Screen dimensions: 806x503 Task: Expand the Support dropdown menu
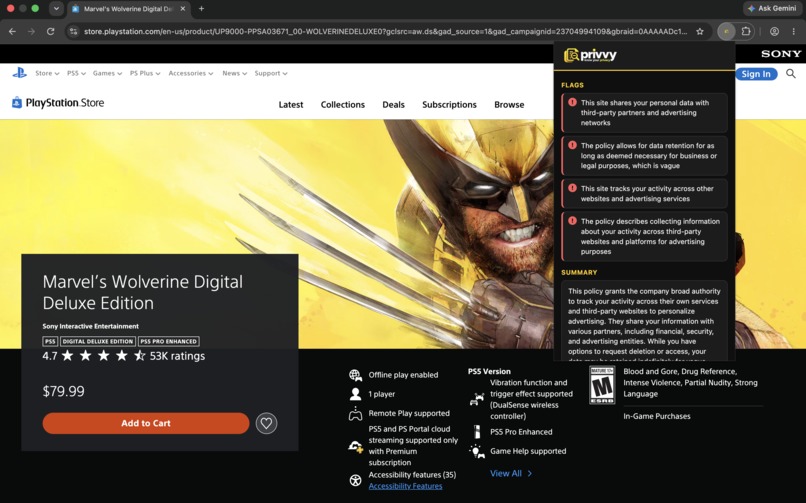(x=271, y=73)
